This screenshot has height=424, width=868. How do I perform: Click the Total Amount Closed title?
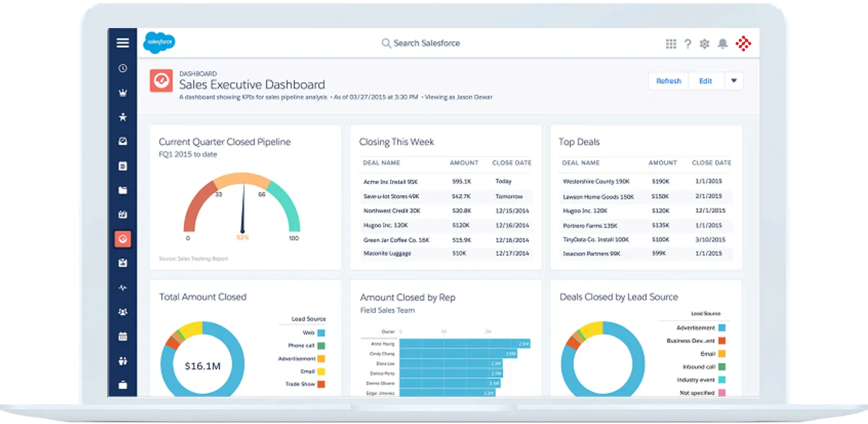[x=203, y=297]
